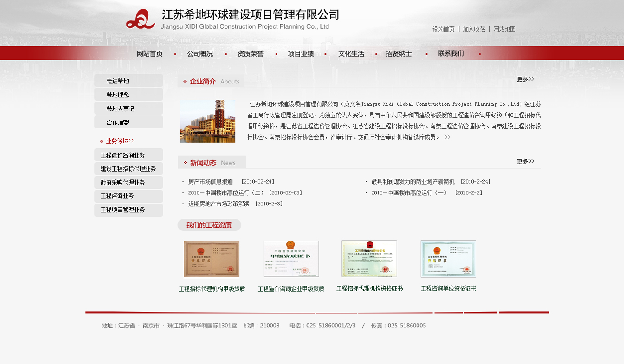Read the news item 房产市场信息报道
Screen dimensions: 624x364
click(x=211, y=182)
